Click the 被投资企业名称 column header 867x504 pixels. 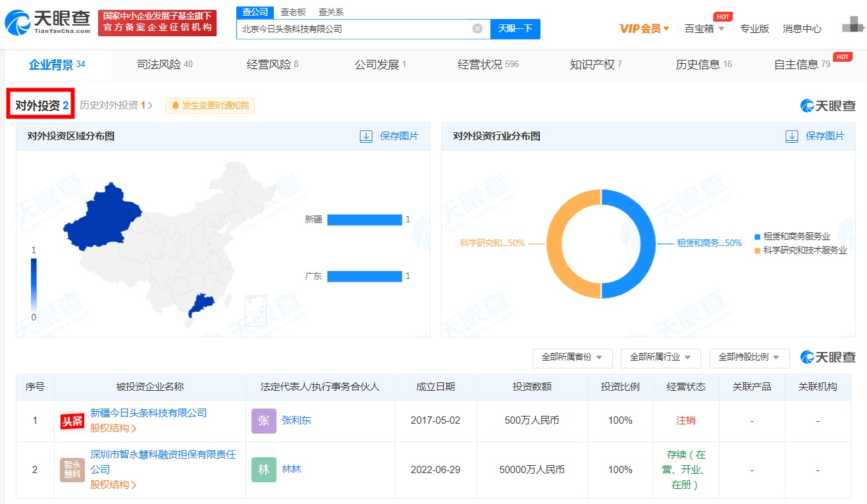(x=150, y=387)
